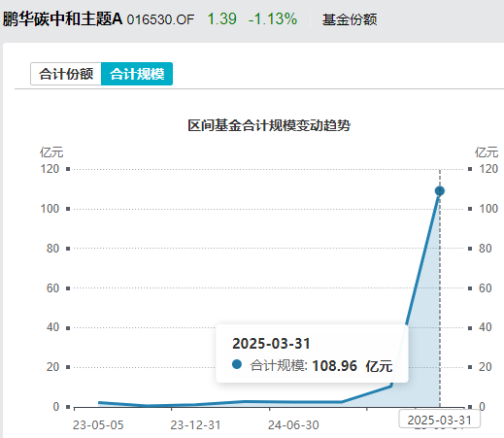Click the -1.13% change percentage
Screen dimensions: 504x438
pyautogui.click(x=273, y=18)
